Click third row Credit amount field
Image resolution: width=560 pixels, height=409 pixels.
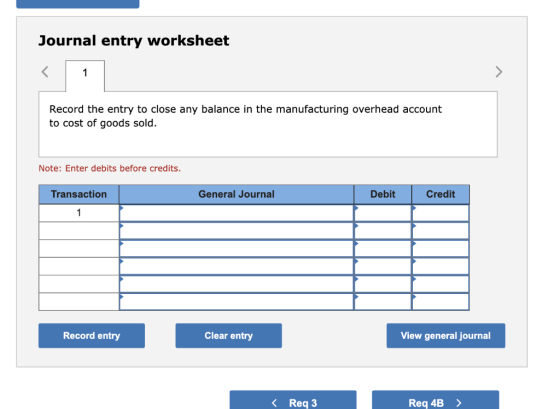click(x=440, y=249)
